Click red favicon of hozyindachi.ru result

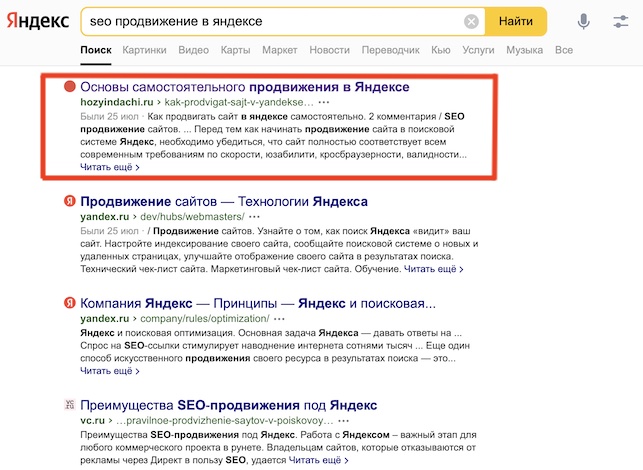pyautogui.click(x=70, y=87)
